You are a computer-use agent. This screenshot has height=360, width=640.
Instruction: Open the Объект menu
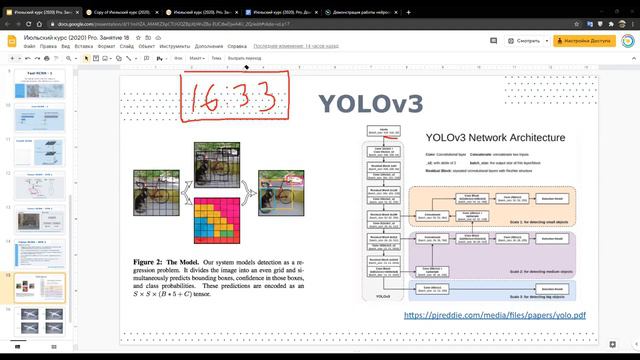[147, 47]
